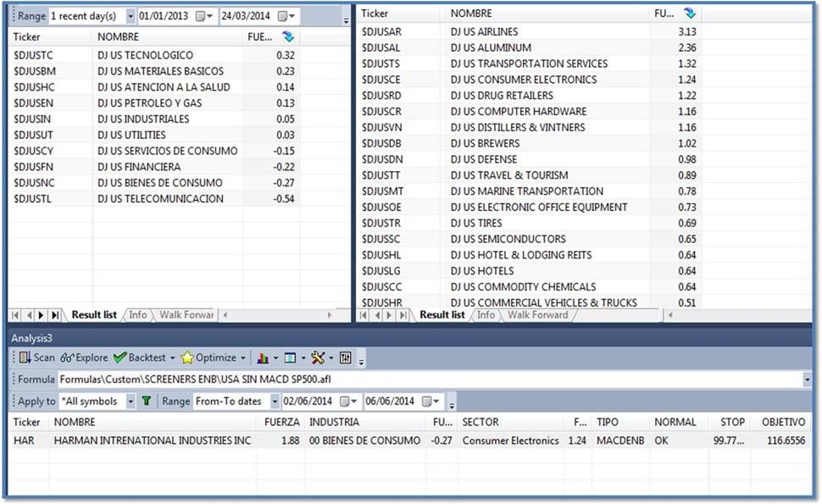Select the $DJUSTT DJ US TRAVEL & TOURISM row
822x504 pixels.
[530, 175]
